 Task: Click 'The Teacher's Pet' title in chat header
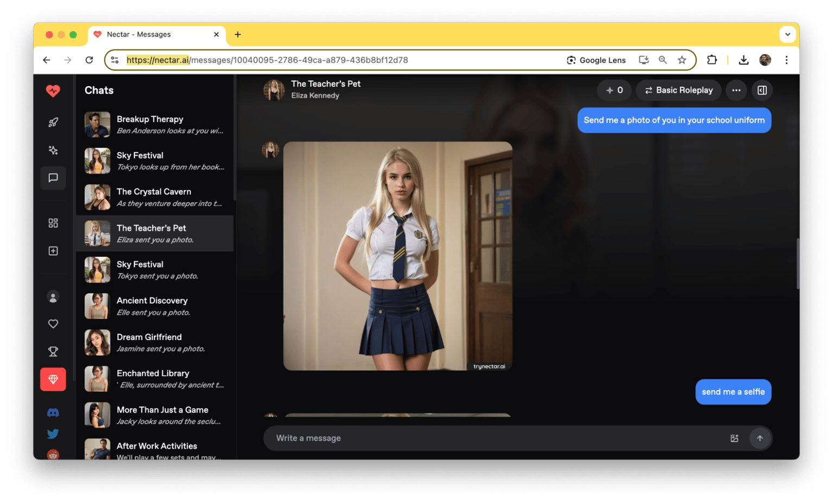pyautogui.click(x=326, y=84)
